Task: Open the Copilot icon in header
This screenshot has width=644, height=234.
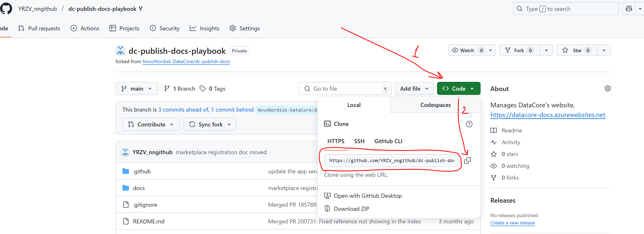Action: coord(629,9)
